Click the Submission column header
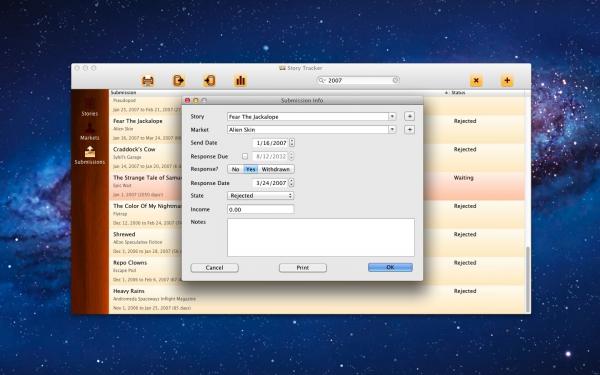Viewport: 600px width, 375px height. 123,93
